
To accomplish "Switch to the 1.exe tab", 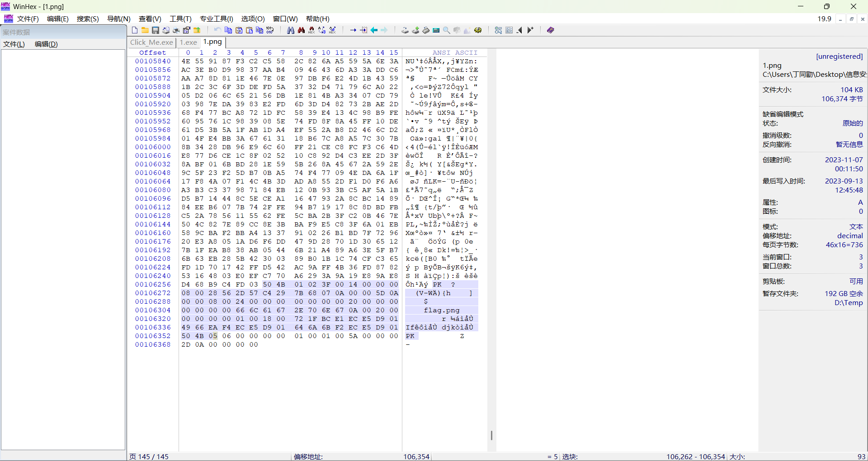I will click(x=188, y=42).
